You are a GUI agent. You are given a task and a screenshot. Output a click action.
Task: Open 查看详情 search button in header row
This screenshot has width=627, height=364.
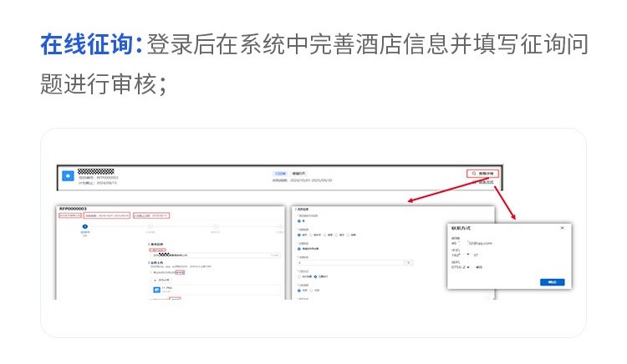click(x=482, y=174)
